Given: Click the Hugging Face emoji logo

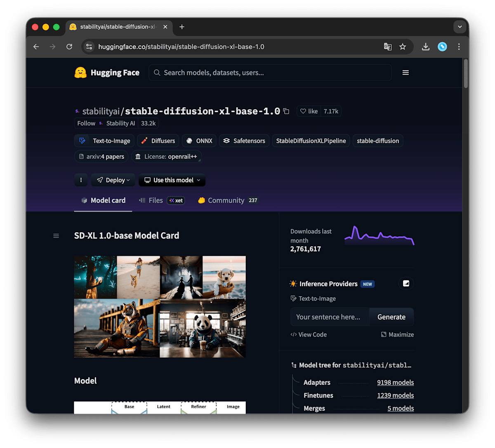Looking at the screenshot, I should coord(80,73).
